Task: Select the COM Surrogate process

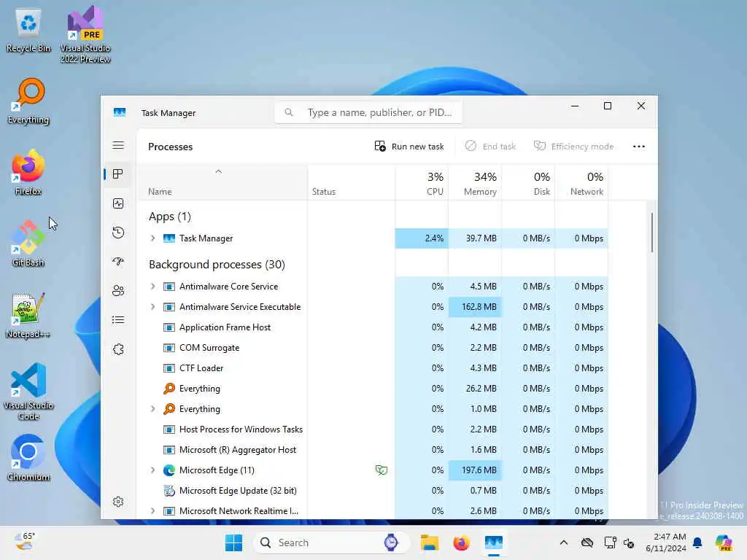Action: 209,348
